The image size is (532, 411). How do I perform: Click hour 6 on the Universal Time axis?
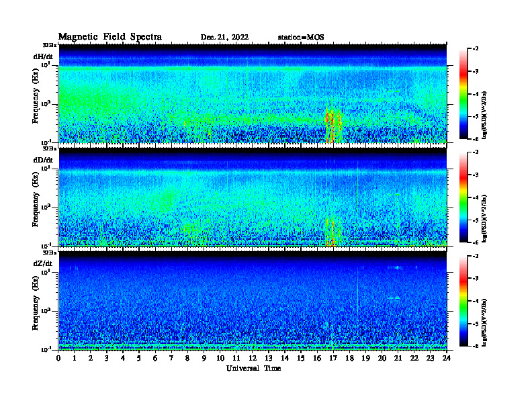click(155, 359)
